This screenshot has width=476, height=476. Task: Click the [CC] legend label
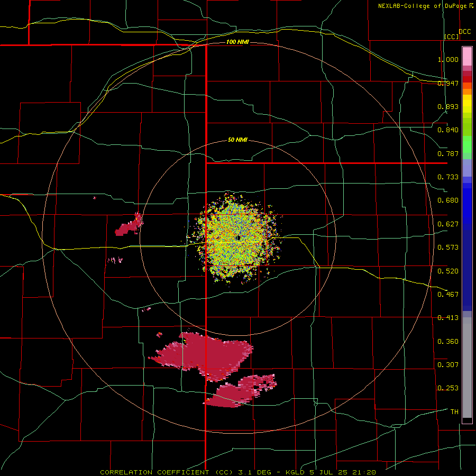tap(452, 36)
